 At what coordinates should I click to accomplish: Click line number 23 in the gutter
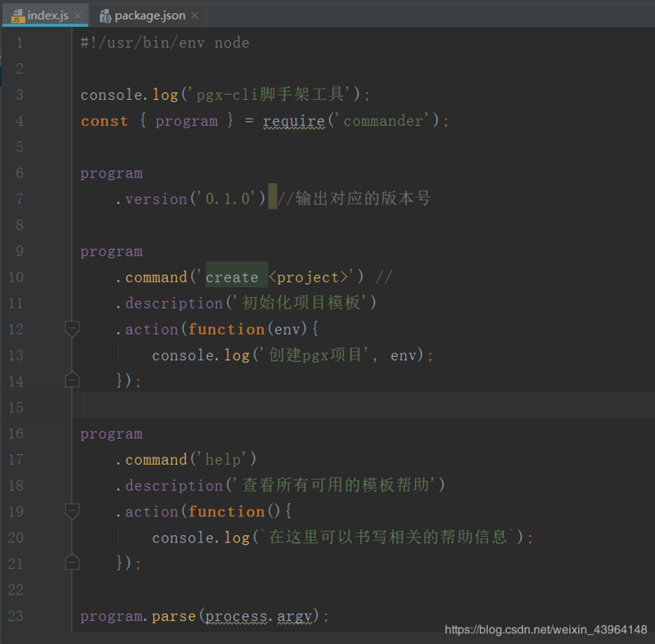(16, 615)
